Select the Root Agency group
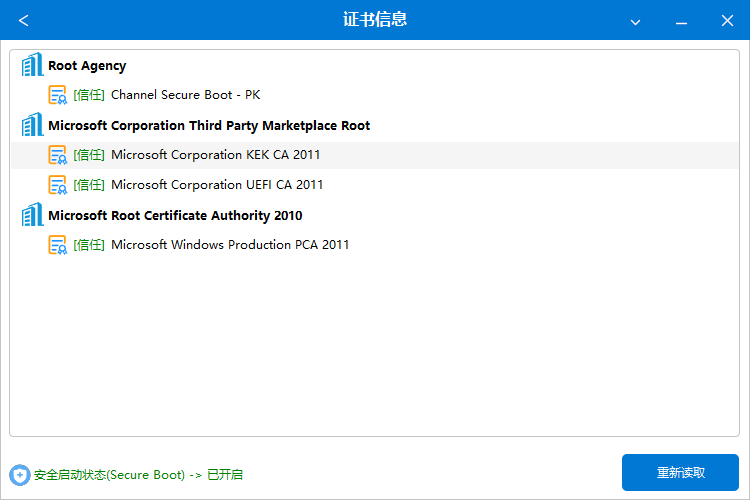This screenshot has height=500, width=750. (87, 66)
